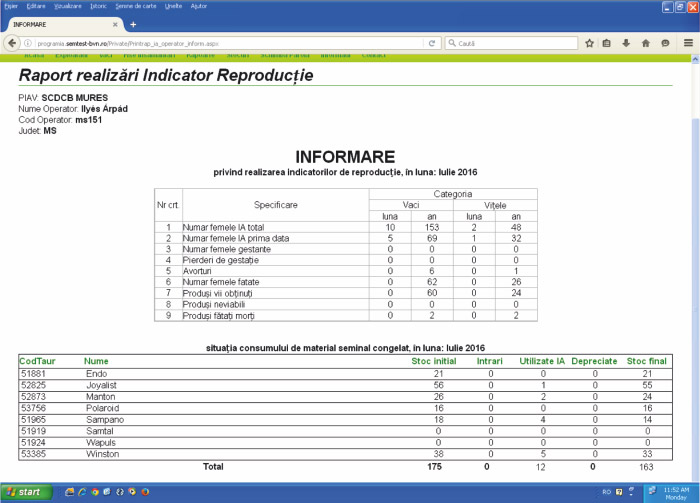Click the value 153 in Vaci an column
The width and height of the screenshot is (700, 503).
432,227
